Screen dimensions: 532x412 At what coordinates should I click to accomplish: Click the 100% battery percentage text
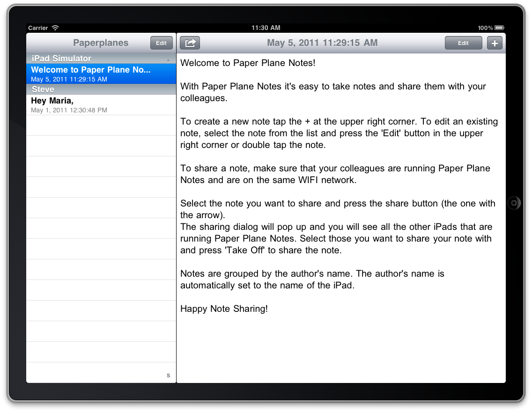(x=485, y=28)
